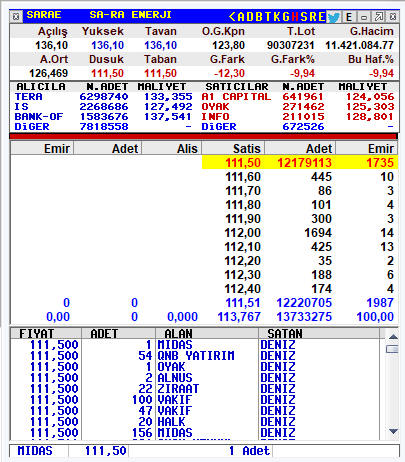This screenshot has width=405, height=462.
Task: Click the QNB YATIRIM trade row
Action: tap(195, 356)
